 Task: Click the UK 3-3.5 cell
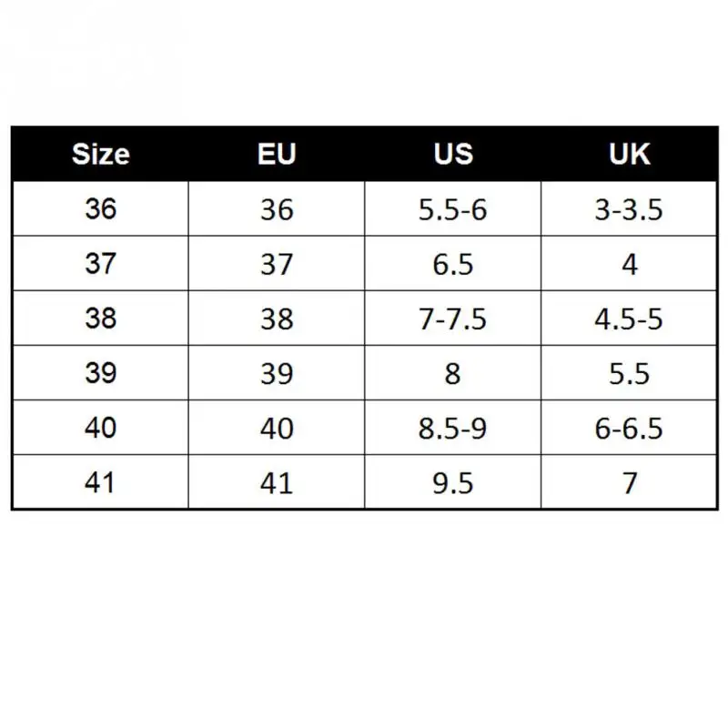[x=629, y=208]
